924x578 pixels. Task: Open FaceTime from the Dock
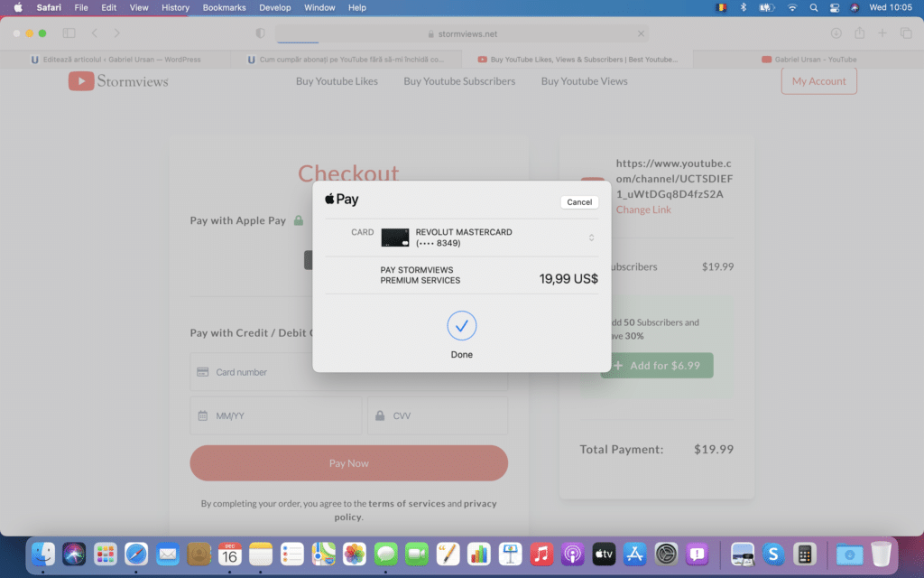[x=417, y=555]
